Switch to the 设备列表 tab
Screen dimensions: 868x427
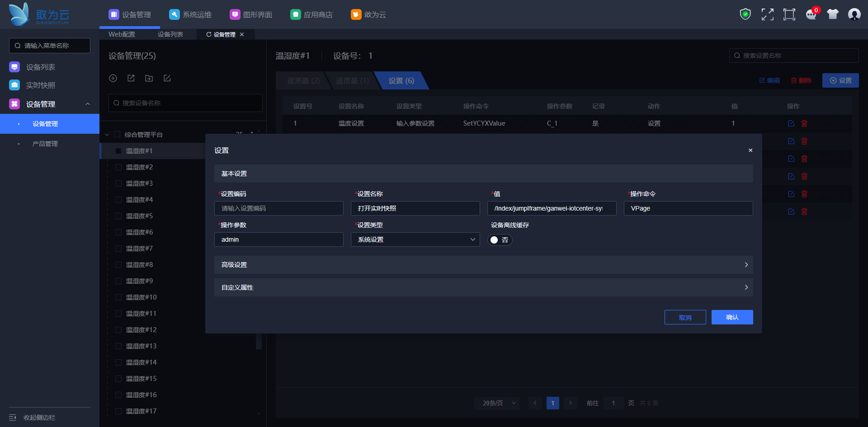pos(170,34)
